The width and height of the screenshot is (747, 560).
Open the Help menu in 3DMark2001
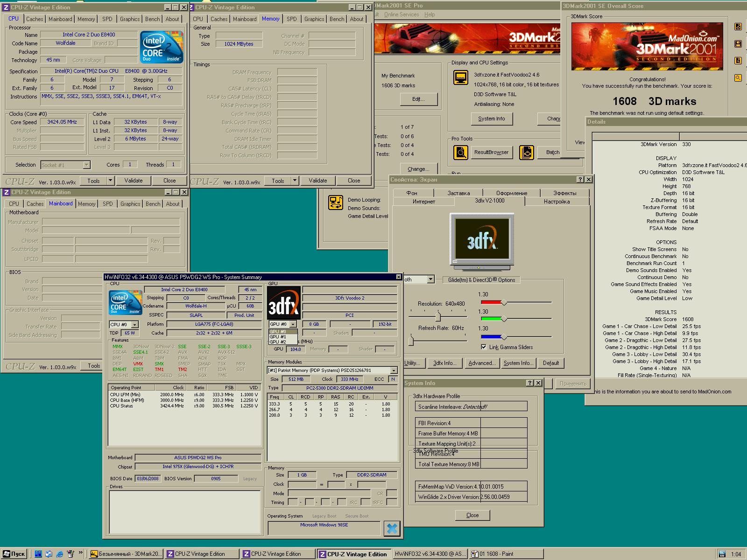pos(430,14)
